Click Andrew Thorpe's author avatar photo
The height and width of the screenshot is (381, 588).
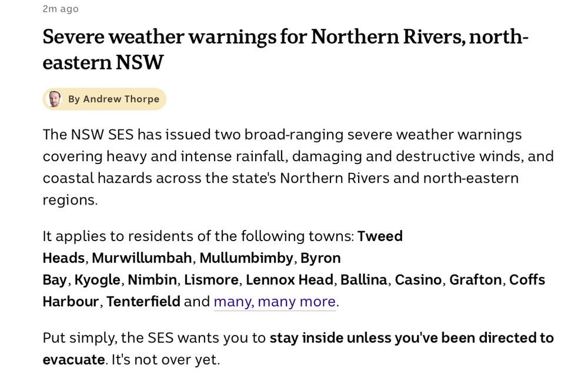tap(54, 99)
